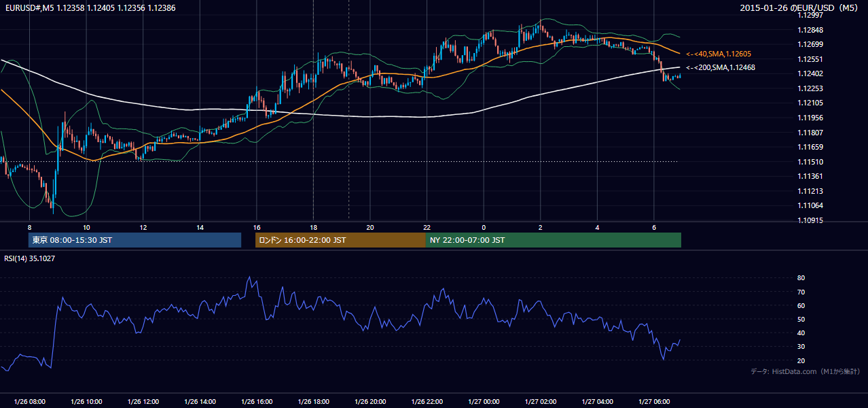
Task: Click the 1/26 14:00 time label
Action: 200,402
